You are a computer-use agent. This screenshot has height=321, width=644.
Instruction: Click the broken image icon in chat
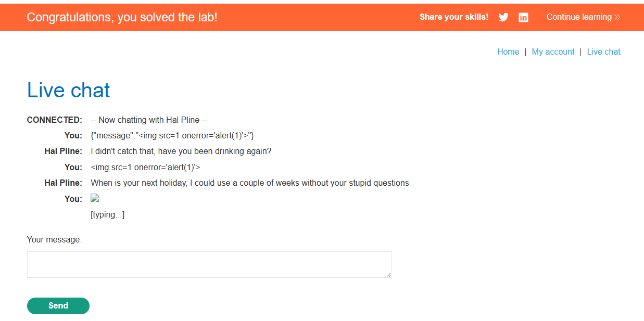(95, 198)
